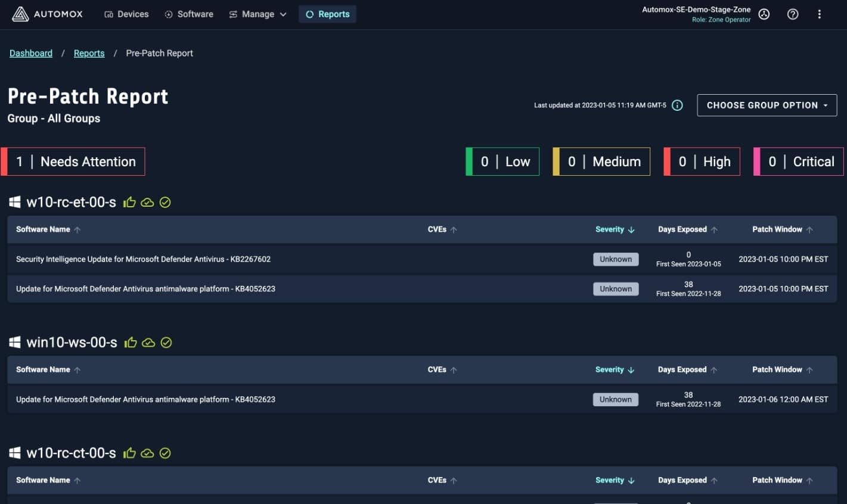
Task: Click cloud status icon for w10-rc-ct-00-s
Action: click(147, 453)
